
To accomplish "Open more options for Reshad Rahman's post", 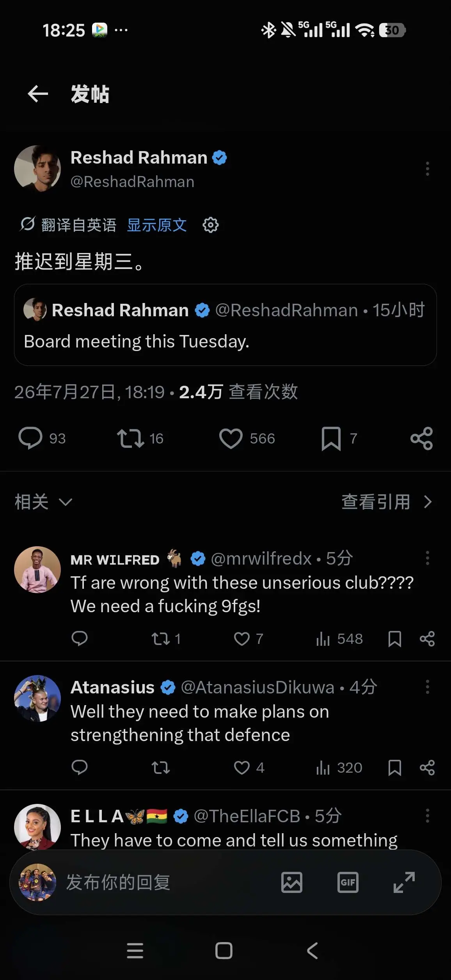I will pos(428,169).
